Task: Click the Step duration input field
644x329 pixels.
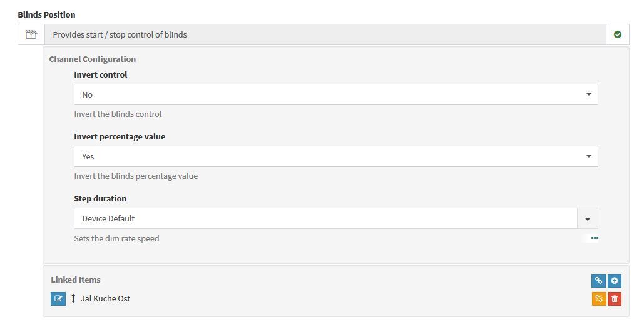Action: point(325,219)
